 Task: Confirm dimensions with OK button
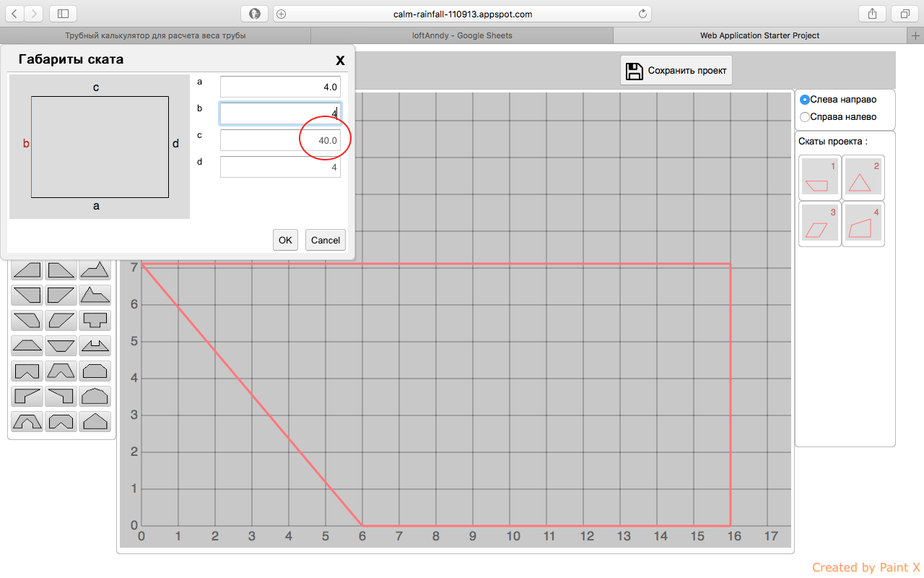[285, 240]
